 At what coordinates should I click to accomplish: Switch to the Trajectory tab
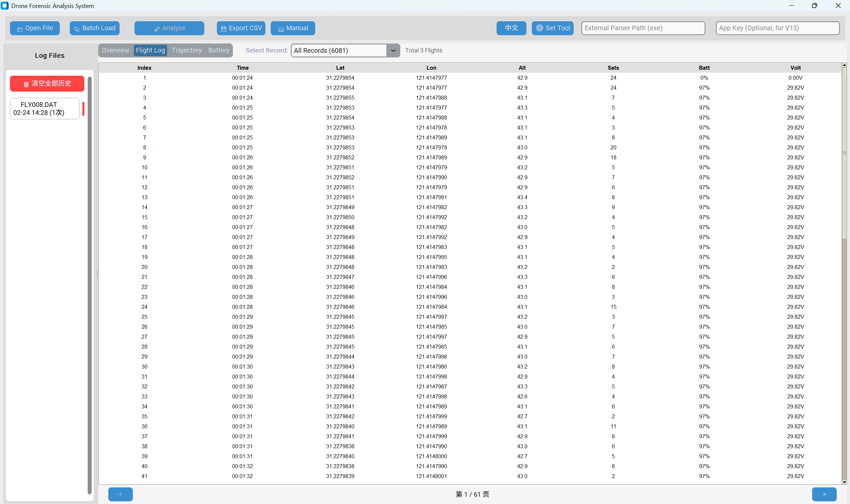(187, 50)
